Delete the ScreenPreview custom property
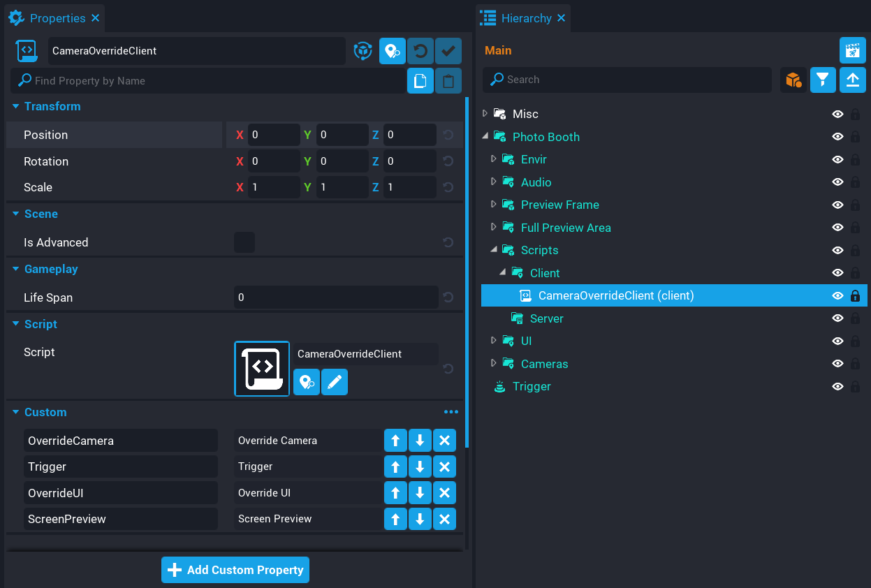Viewport: 871px width, 588px height. [x=444, y=519]
